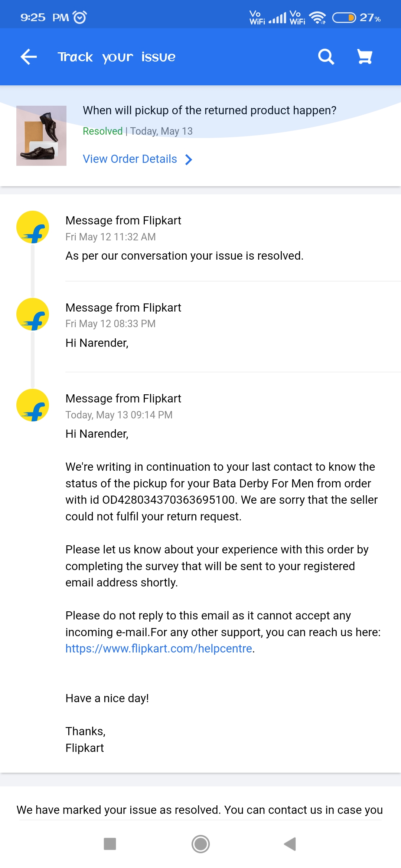Tap the chevron beside View Order Details
The height and width of the screenshot is (868, 401).
pyautogui.click(x=189, y=160)
